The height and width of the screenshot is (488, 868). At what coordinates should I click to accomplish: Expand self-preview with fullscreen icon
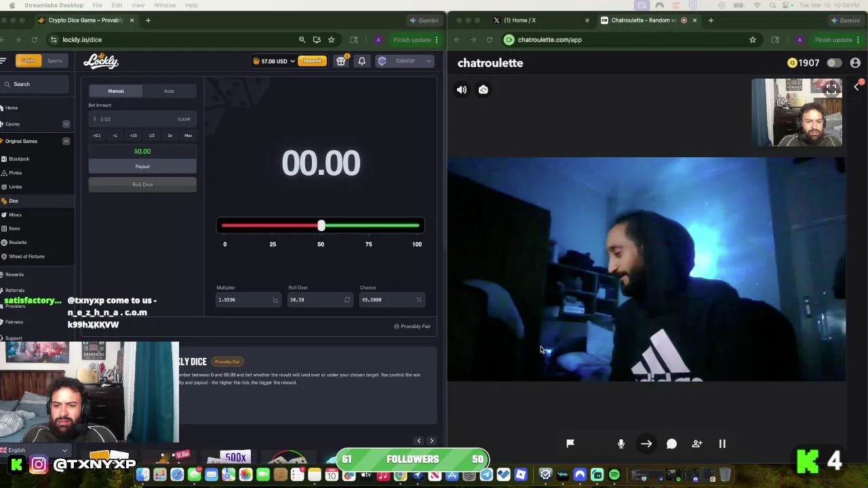click(x=831, y=89)
